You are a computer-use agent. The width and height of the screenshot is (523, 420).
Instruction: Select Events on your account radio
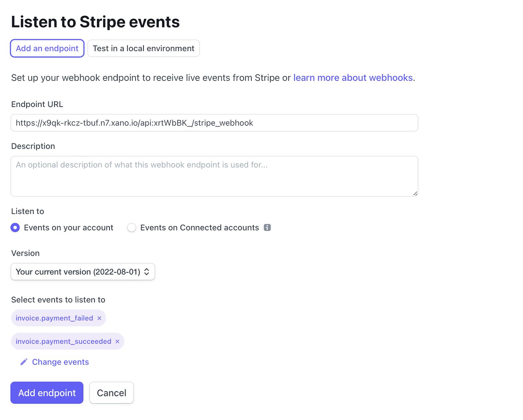point(15,228)
